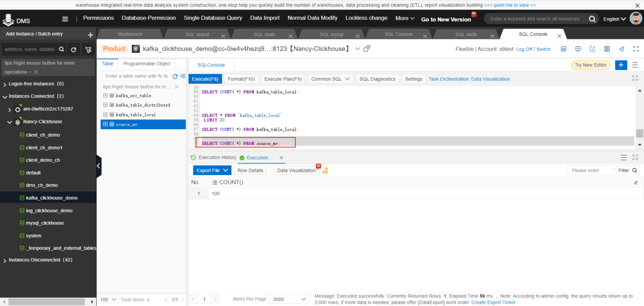The image size is (644, 306).
Task: Expand the am-0iwt6rzn2zc175287 instance
Action: pos(9,109)
